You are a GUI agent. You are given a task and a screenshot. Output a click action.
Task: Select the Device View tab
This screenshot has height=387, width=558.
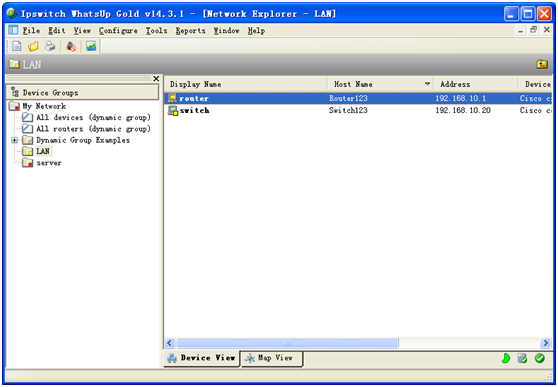click(201, 358)
